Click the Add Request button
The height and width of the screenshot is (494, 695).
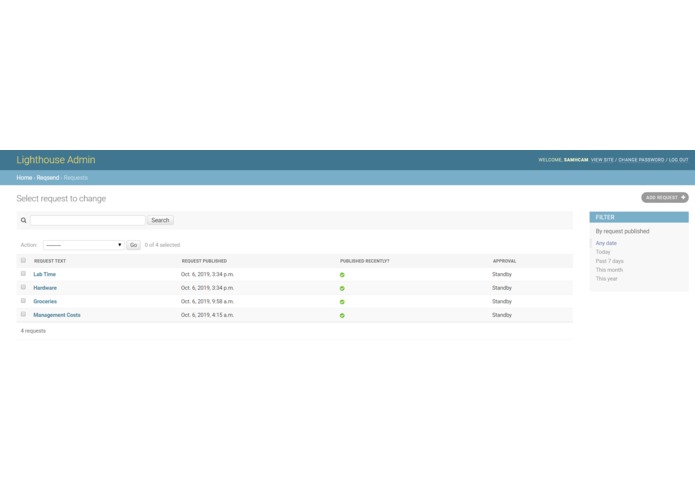(x=665, y=198)
